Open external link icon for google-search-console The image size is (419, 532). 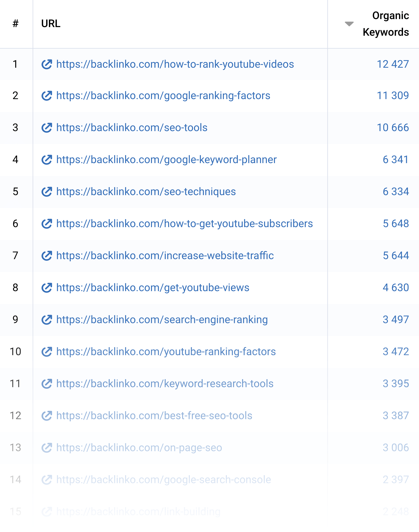[47, 480]
